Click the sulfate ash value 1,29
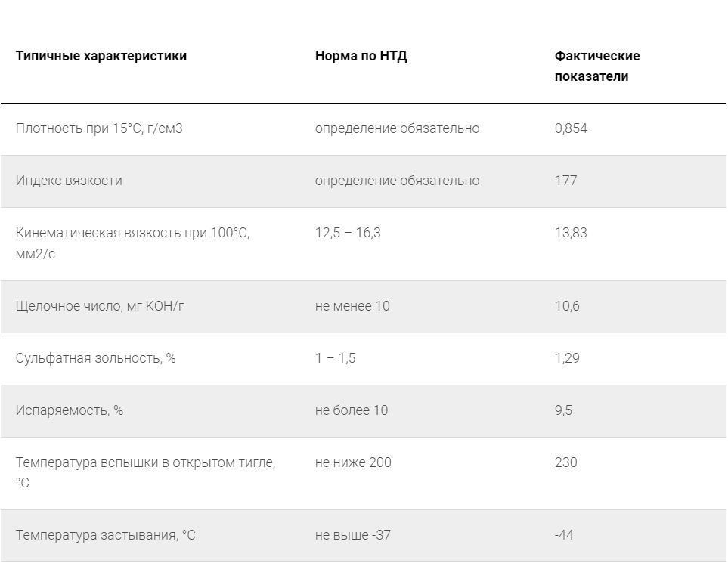The image size is (728, 563). pos(567,358)
